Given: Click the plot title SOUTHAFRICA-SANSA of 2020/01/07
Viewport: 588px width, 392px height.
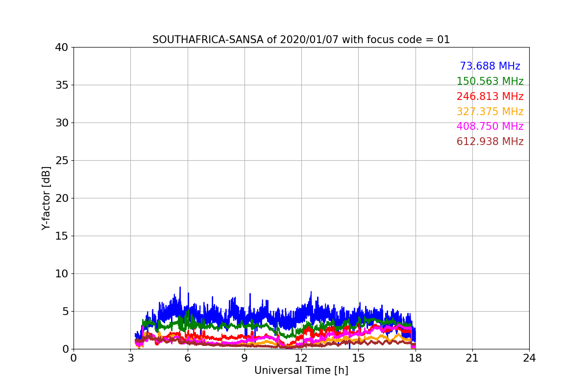Looking at the screenshot, I should coord(301,40).
